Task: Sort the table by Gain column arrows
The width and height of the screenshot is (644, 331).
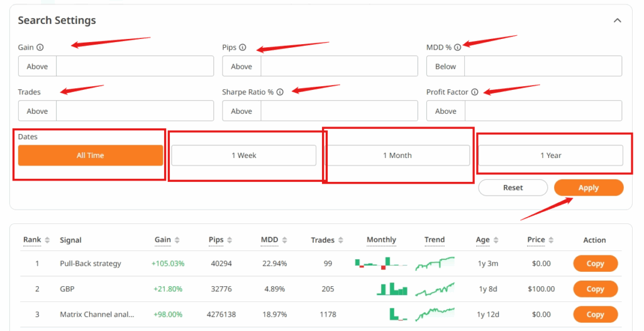Action: [x=177, y=240]
